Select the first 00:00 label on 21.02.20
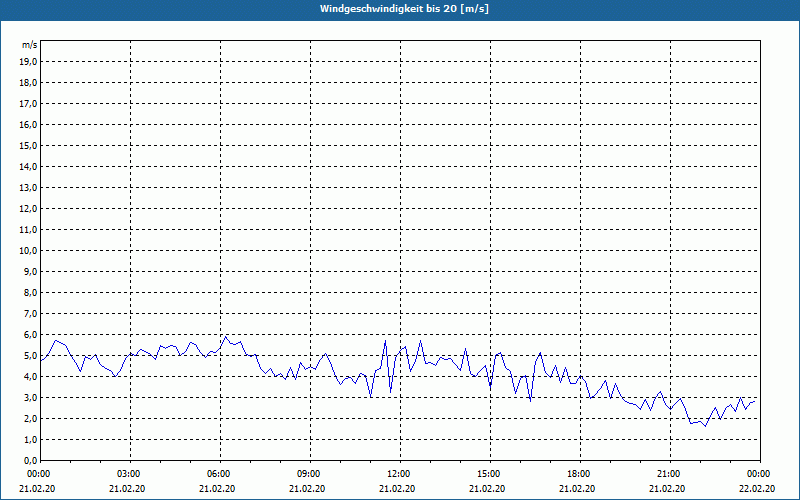Image resolution: width=800 pixels, height=500 pixels. 38,474
